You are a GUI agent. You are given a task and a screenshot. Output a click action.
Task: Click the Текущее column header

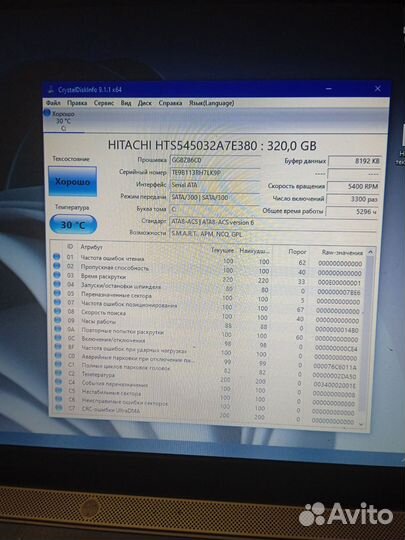click(222, 250)
